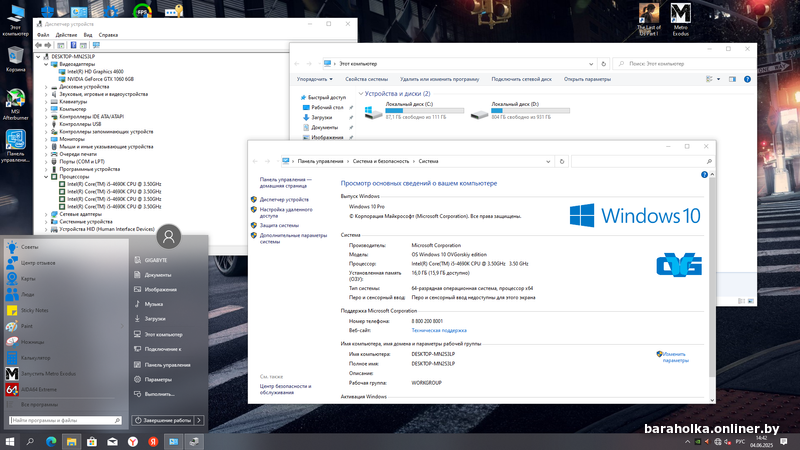Click Device Manager scan hardware monitor icon
Screen dimensions: 800x450
click(x=96, y=45)
